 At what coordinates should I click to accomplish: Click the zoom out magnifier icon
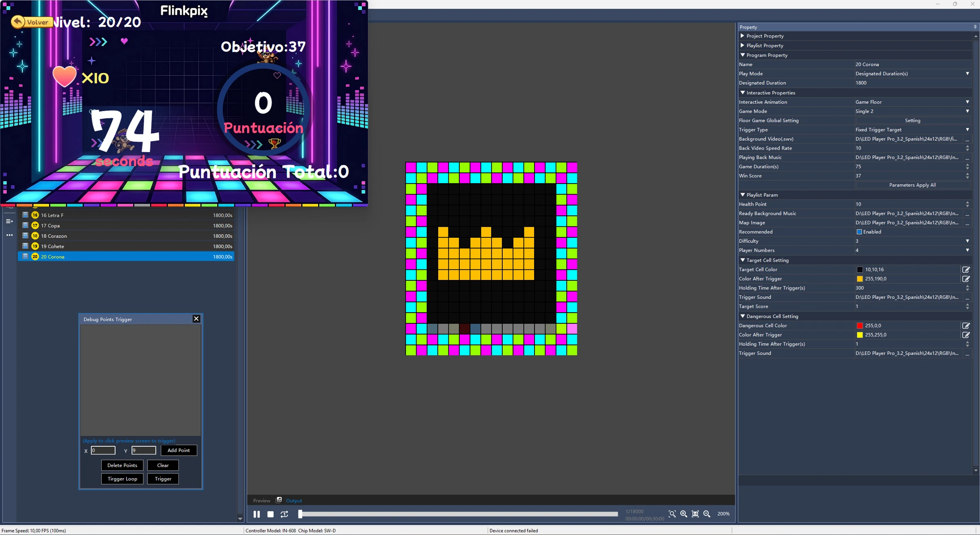(x=707, y=514)
